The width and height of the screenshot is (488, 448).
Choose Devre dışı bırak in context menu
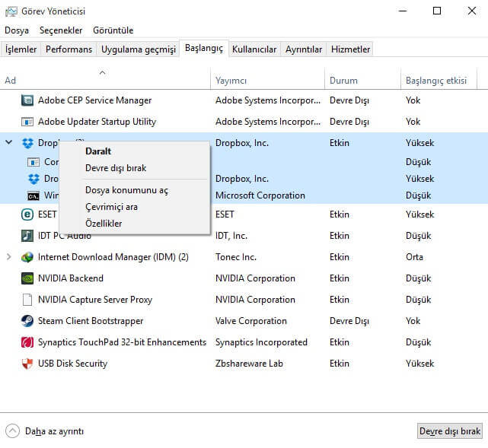[x=135, y=168]
